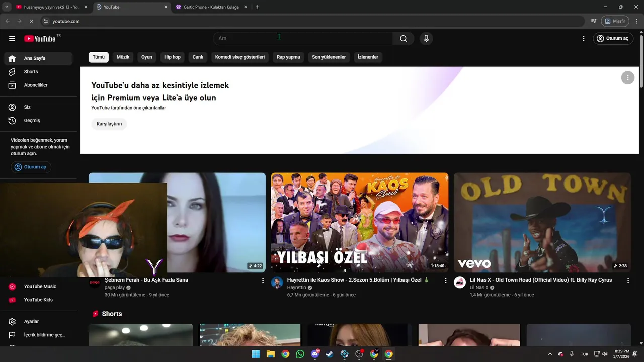Image resolution: width=644 pixels, height=362 pixels.
Task: Click the Oturum aç button in header
Action: [612, 39]
